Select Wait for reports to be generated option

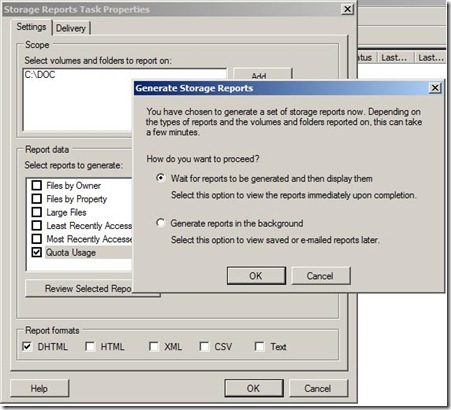[160, 178]
